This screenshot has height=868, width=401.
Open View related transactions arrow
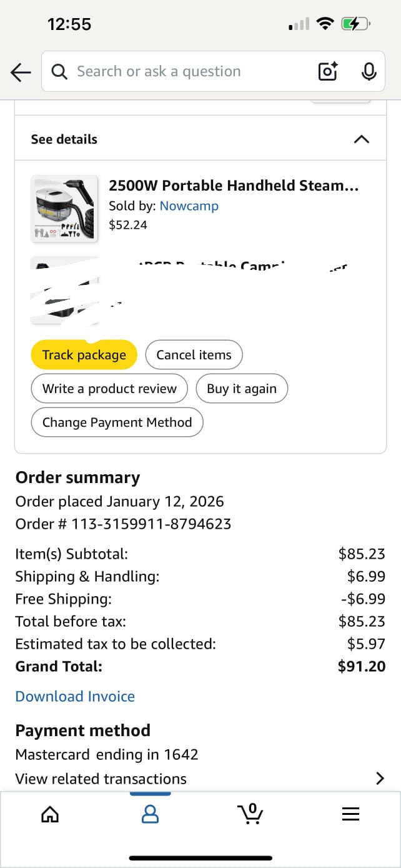[x=379, y=778]
